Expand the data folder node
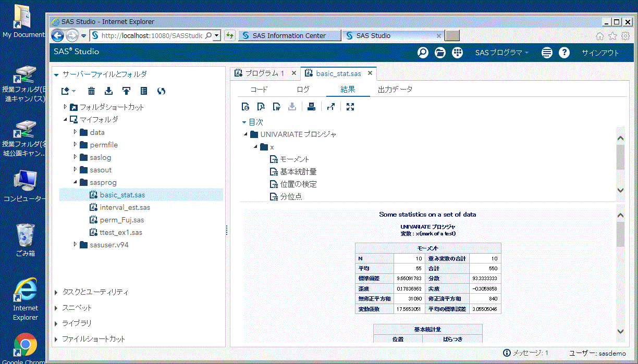The width and height of the screenshot is (638, 364). point(75,132)
